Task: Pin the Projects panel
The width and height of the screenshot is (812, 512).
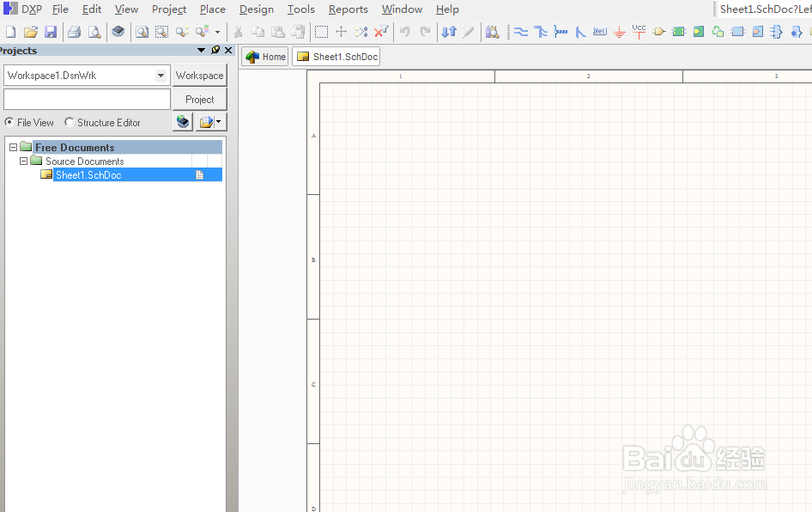Action: coord(215,51)
